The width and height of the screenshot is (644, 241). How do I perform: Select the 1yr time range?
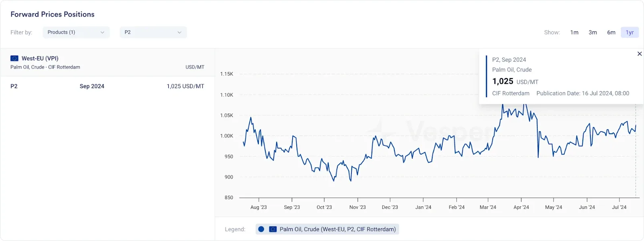(630, 32)
